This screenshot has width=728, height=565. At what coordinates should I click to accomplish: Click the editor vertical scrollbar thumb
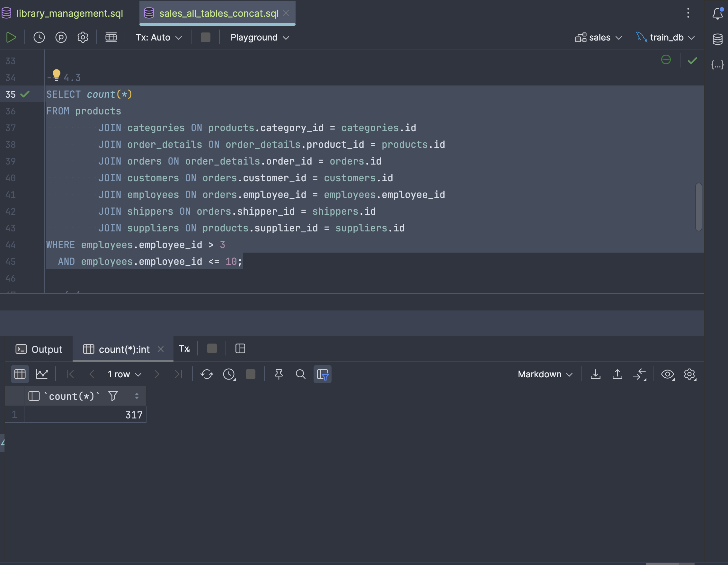pos(699,207)
